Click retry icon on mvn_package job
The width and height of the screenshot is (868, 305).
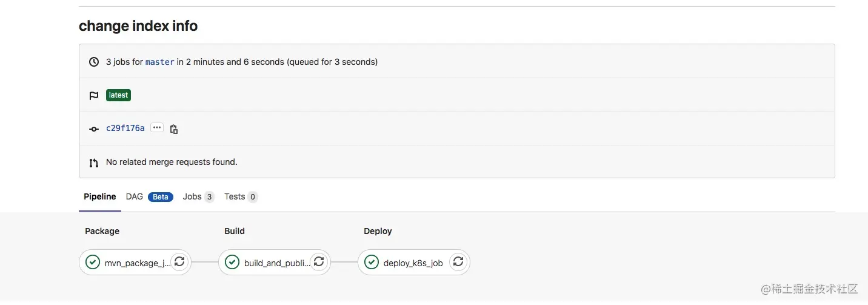[179, 262]
